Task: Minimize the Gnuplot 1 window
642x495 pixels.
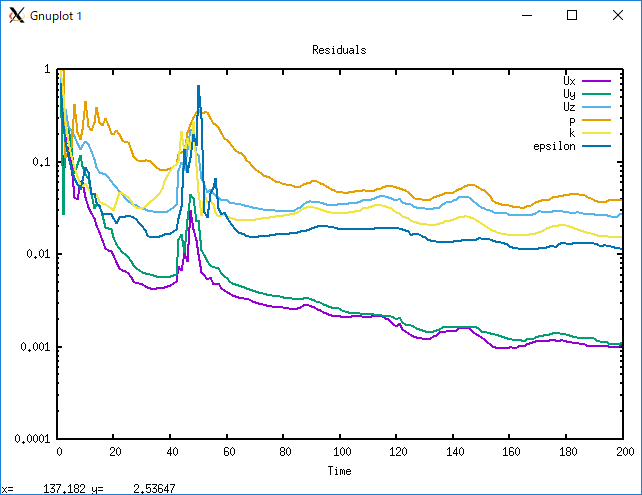Action: [x=527, y=16]
